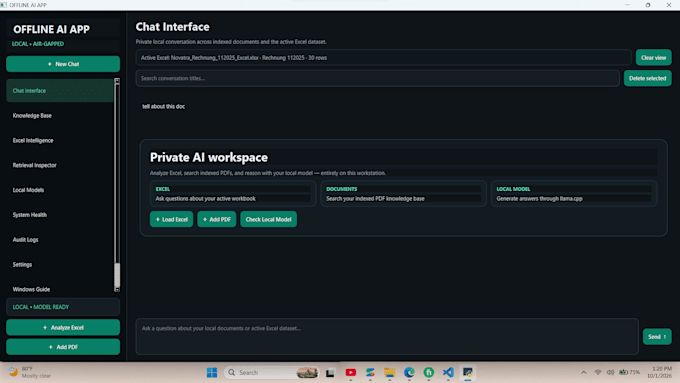
Task: Focus the question input text area
Action: (x=387, y=337)
